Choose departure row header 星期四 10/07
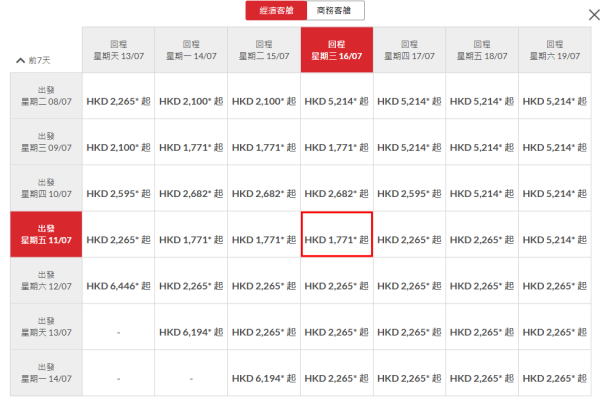The image size is (600, 399). click(x=46, y=188)
